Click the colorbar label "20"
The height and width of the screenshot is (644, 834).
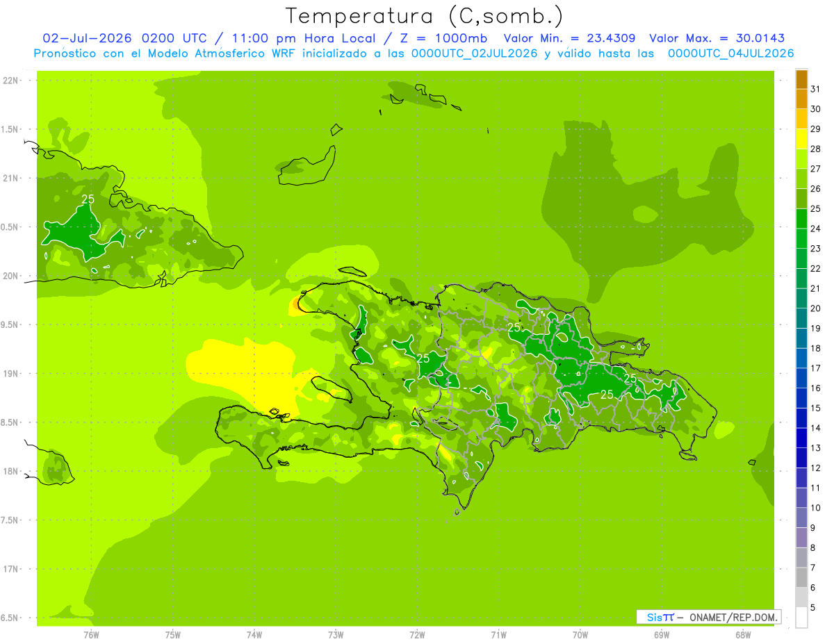816,308
